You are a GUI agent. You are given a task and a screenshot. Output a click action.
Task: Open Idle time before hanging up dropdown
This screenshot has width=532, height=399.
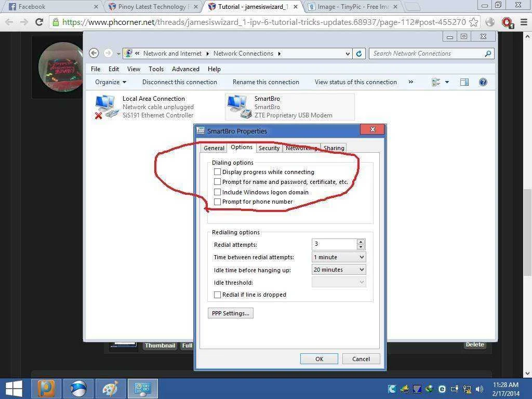(x=339, y=270)
